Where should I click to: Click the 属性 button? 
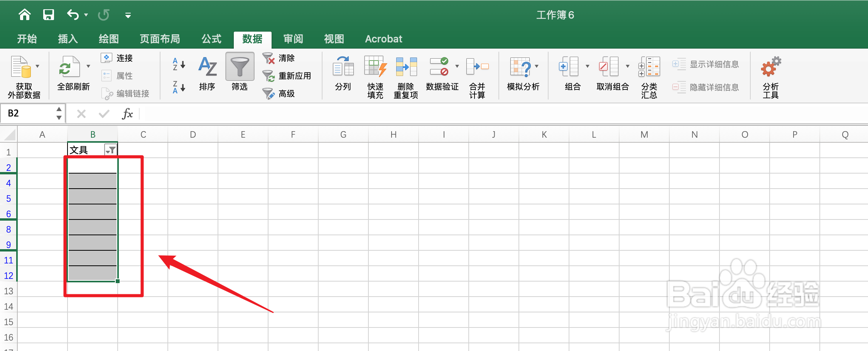(117, 76)
